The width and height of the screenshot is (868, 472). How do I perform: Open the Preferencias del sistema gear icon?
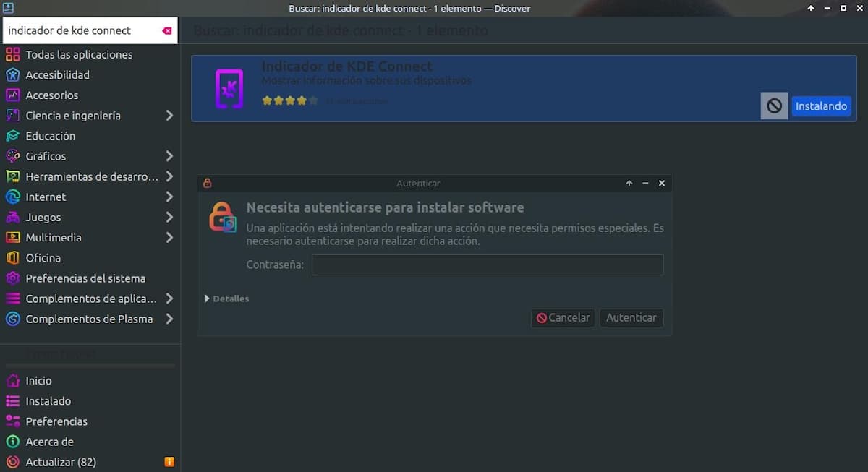coord(12,278)
